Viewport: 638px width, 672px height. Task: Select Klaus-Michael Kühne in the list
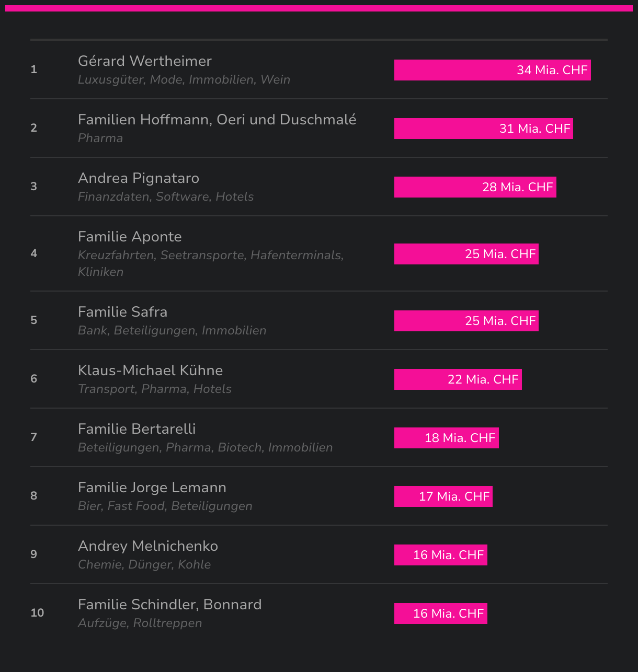click(150, 370)
